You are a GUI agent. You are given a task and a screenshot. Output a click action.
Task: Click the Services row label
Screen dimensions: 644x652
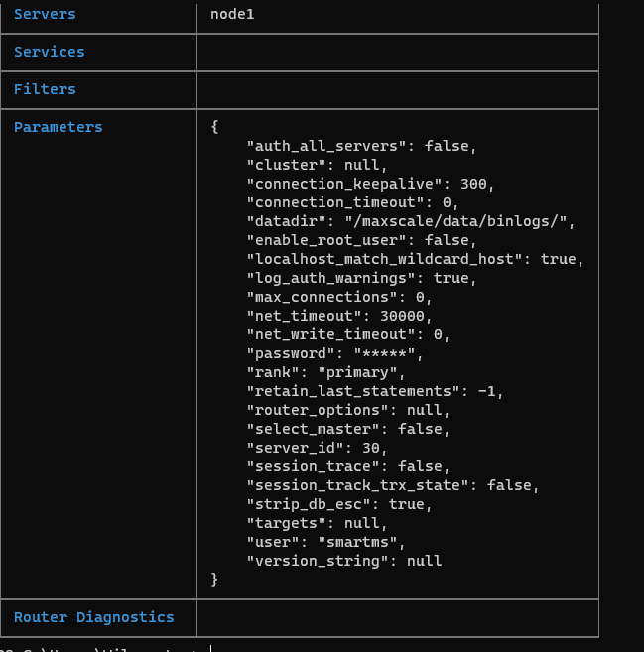coord(50,52)
